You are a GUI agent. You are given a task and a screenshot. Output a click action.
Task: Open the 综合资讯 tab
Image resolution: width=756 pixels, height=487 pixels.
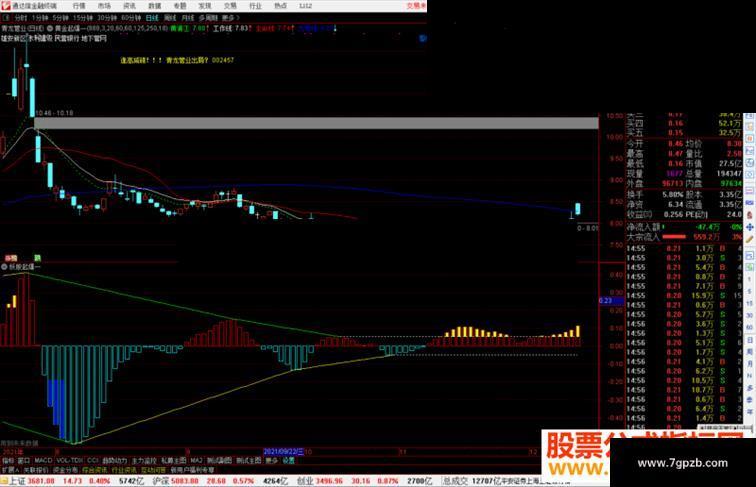click(94, 470)
